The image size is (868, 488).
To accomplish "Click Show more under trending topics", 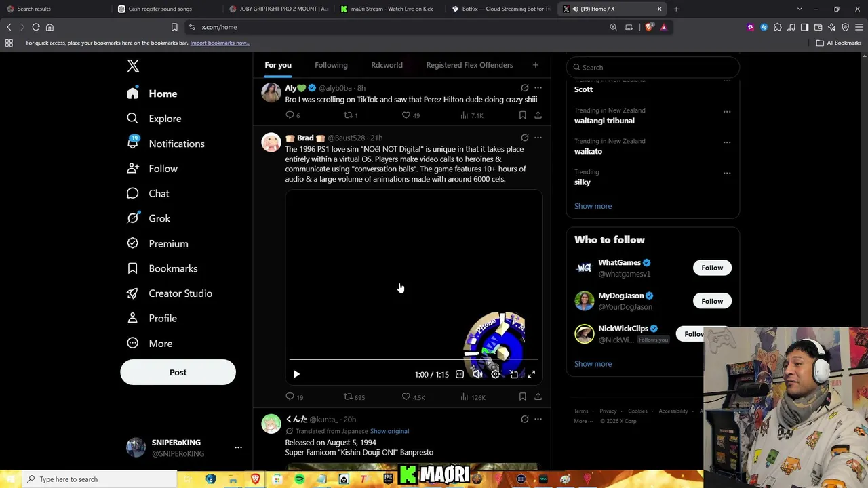I will tap(593, 206).
